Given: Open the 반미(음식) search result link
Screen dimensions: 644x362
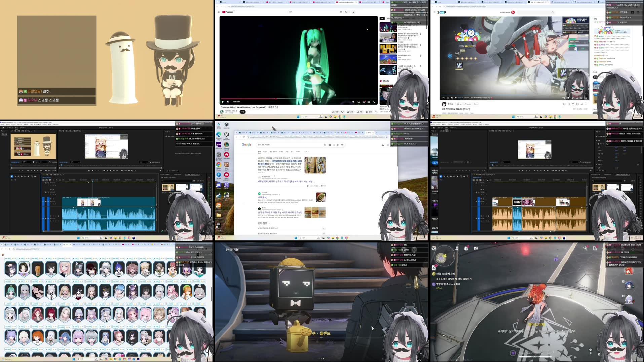Looking at the screenshot, I should click(262, 197).
